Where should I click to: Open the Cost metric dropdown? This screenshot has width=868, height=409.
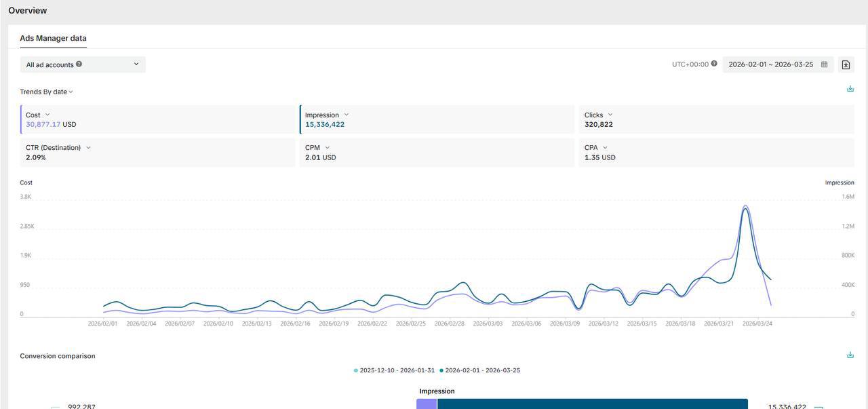tap(47, 115)
